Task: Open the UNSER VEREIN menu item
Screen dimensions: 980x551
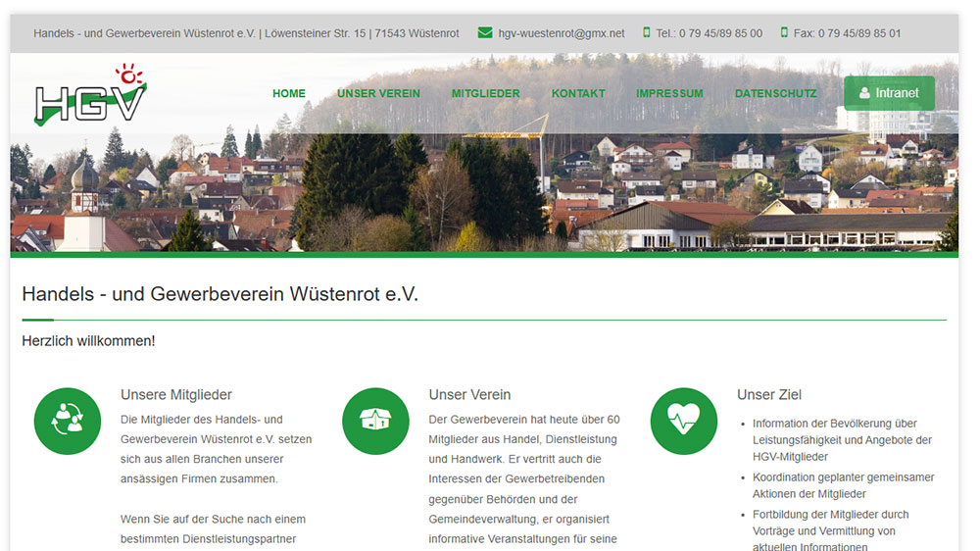Action: pyautogui.click(x=378, y=94)
